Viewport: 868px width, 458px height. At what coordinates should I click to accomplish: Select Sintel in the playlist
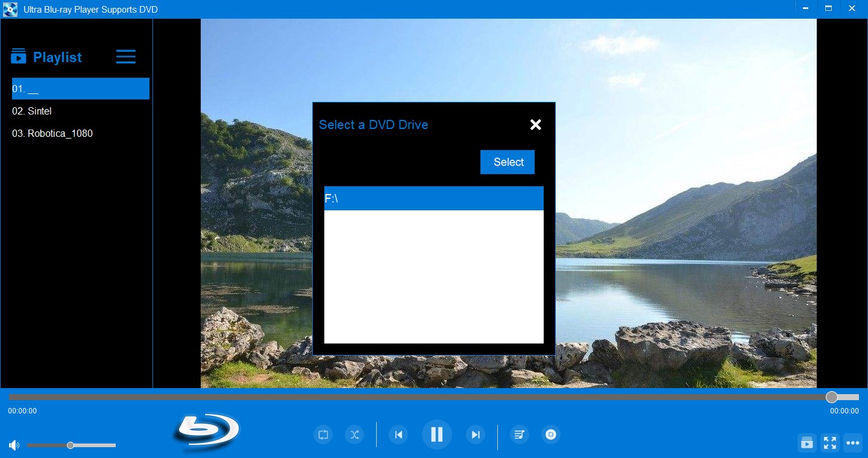click(81, 111)
